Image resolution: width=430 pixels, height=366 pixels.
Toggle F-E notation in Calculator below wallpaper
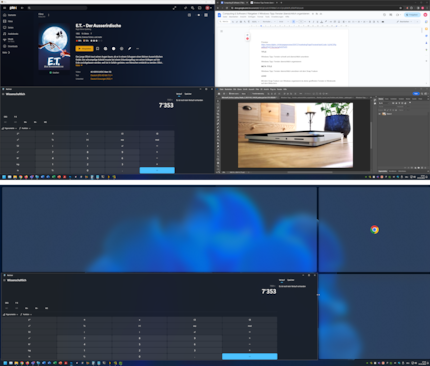17,303
